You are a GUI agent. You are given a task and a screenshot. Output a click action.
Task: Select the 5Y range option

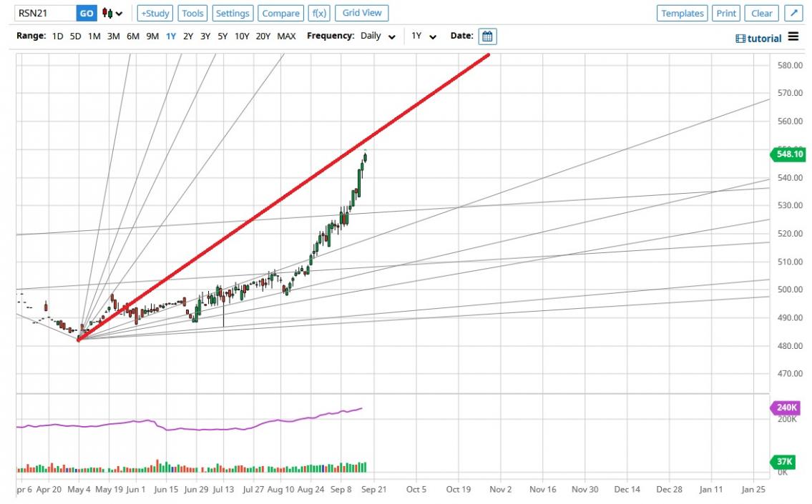click(222, 36)
